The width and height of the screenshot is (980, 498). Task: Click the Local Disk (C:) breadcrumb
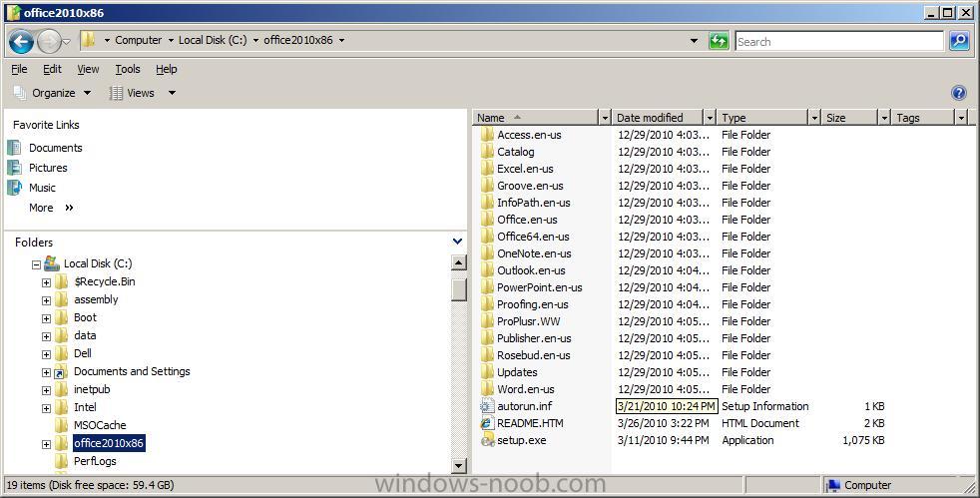coord(213,40)
